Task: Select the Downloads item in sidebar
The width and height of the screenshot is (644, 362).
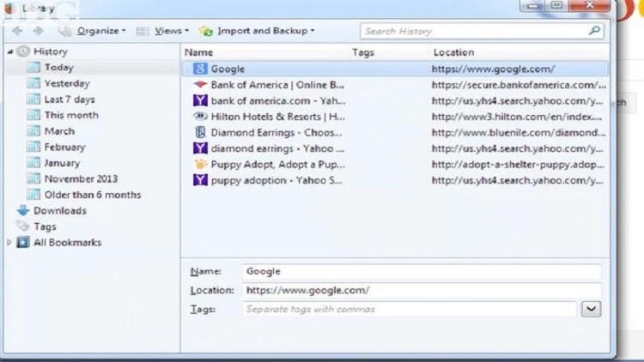Action: 59,210
